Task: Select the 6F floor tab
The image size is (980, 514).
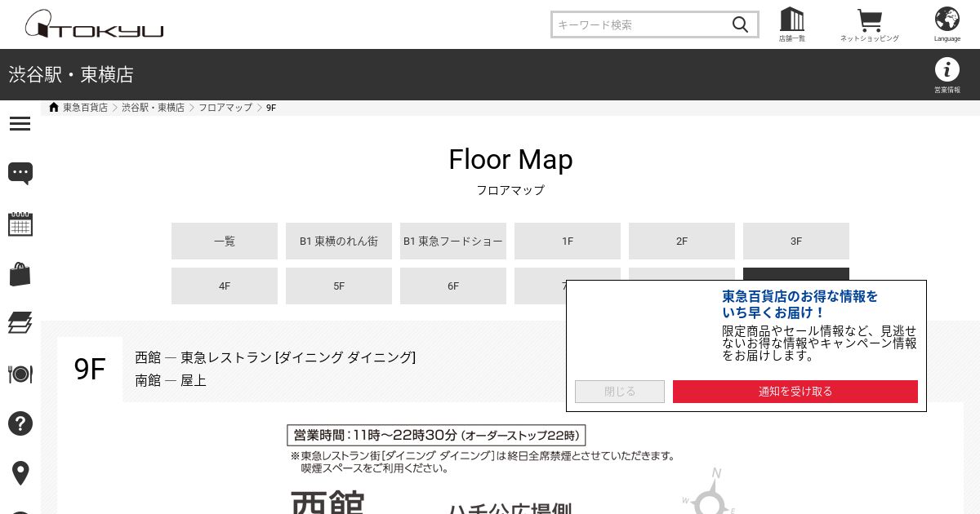Action: coord(453,286)
